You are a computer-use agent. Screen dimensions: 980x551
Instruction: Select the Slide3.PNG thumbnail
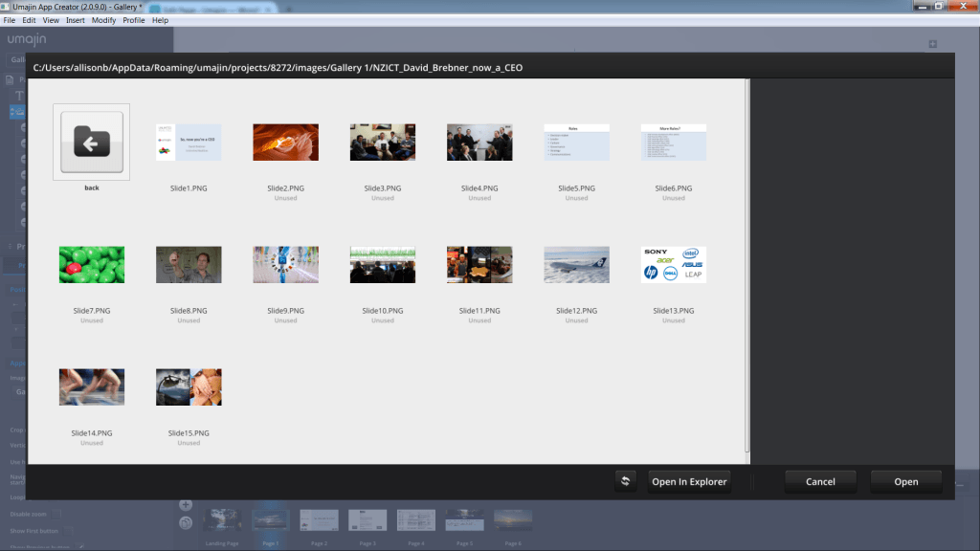[x=383, y=142]
